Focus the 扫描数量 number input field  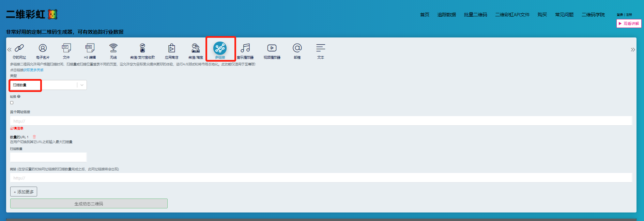[48, 157]
